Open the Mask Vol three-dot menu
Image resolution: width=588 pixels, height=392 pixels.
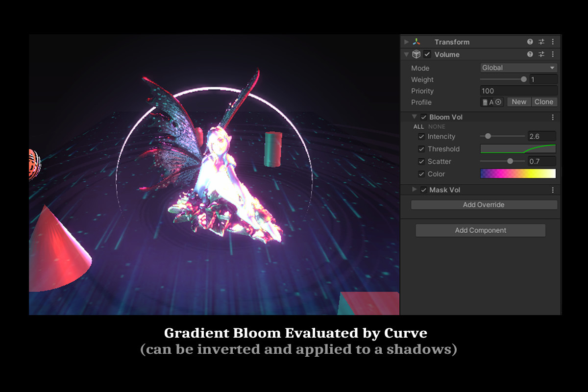(x=553, y=190)
